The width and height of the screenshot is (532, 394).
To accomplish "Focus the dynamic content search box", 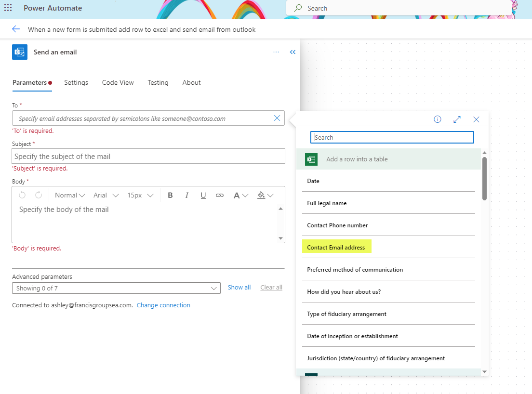I will pyautogui.click(x=392, y=137).
